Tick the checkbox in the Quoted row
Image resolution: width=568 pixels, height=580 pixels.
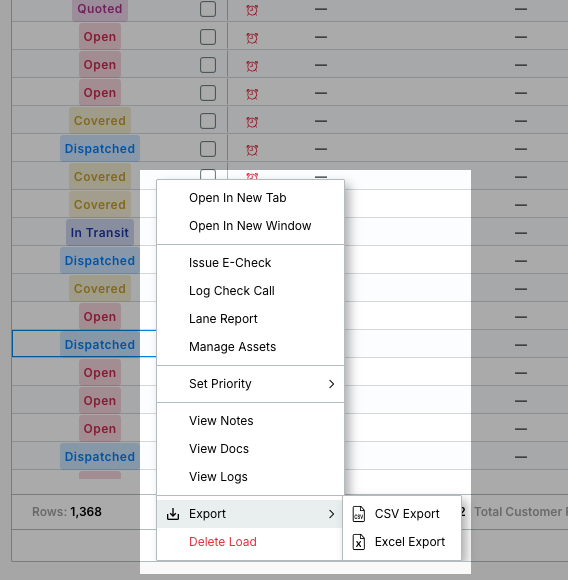208,9
